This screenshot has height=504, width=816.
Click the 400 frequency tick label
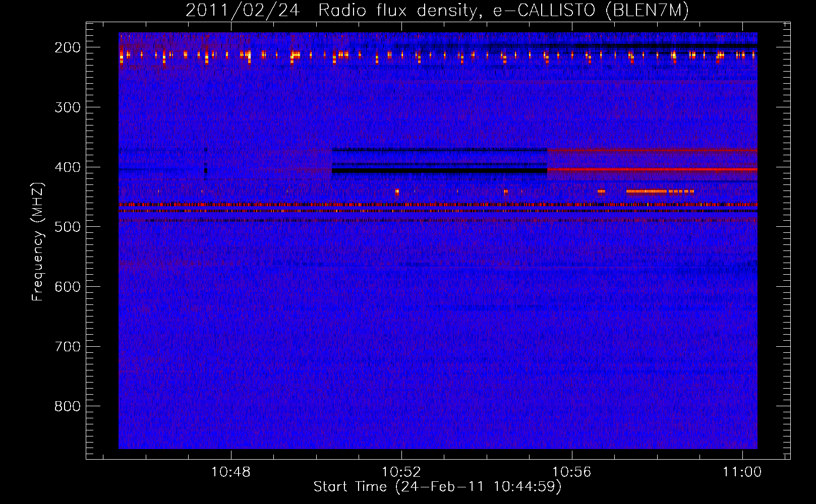point(67,167)
